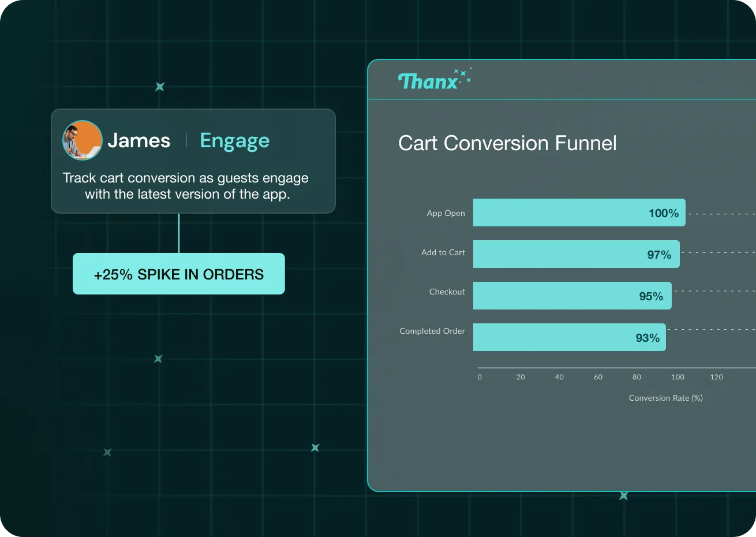The width and height of the screenshot is (756, 537).
Task: Open the Engage label
Action: click(x=234, y=141)
